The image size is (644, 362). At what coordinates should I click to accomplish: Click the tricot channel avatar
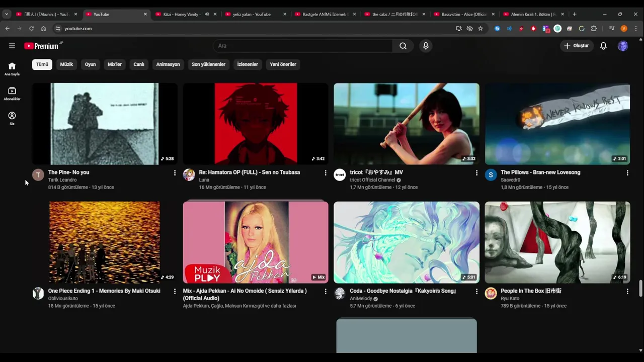[340, 174]
